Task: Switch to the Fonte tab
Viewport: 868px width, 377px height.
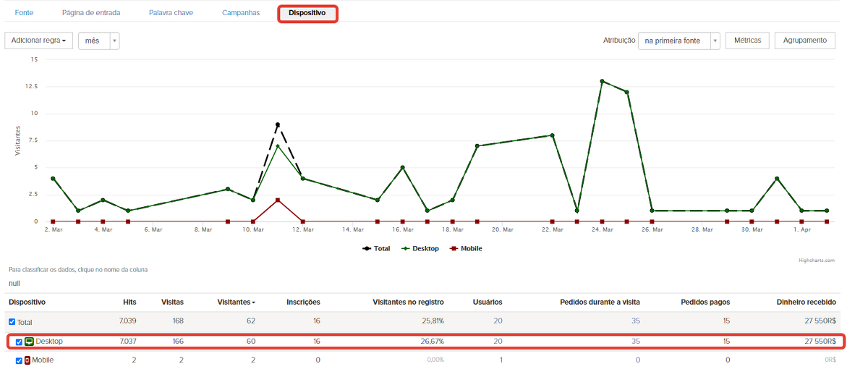Action: click(24, 13)
